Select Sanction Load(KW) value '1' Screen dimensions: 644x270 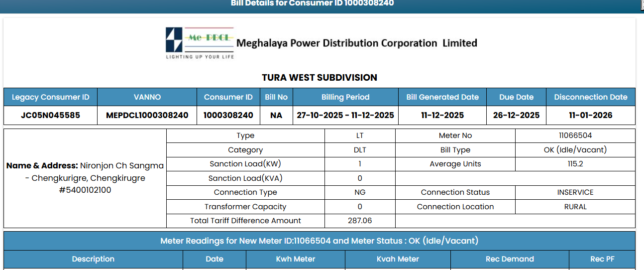click(360, 164)
